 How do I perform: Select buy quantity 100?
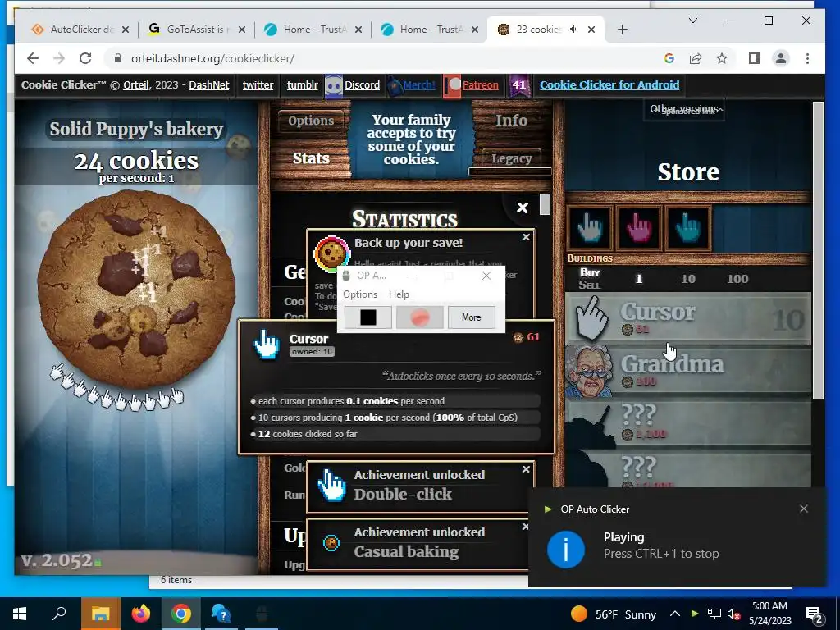click(x=737, y=279)
